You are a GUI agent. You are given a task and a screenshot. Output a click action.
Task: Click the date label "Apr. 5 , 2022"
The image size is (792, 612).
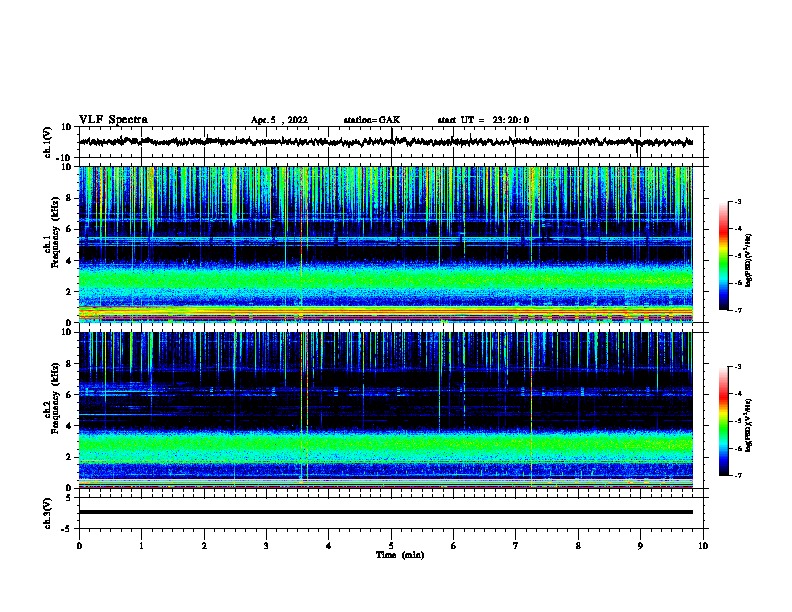tap(279, 120)
